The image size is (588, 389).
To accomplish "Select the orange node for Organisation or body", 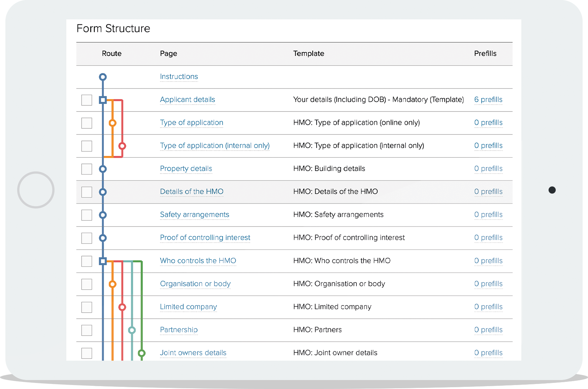I will [113, 284].
